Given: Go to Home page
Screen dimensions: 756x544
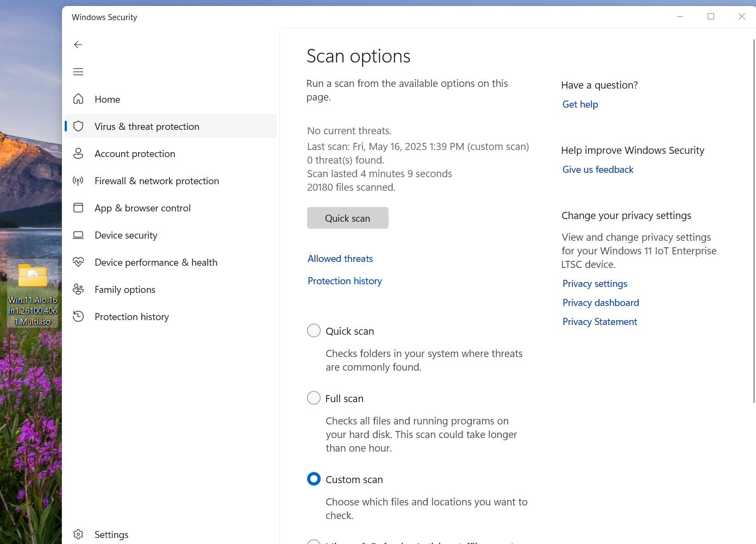Looking at the screenshot, I should (171, 99).
